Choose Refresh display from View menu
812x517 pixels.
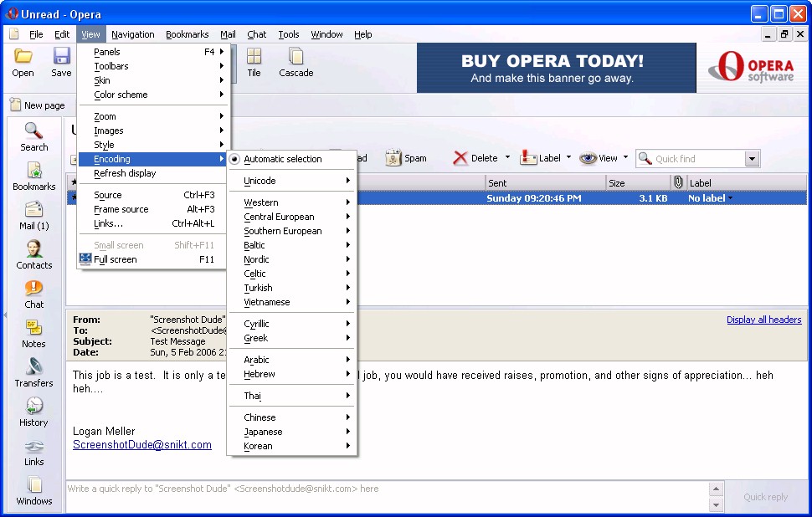125,173
